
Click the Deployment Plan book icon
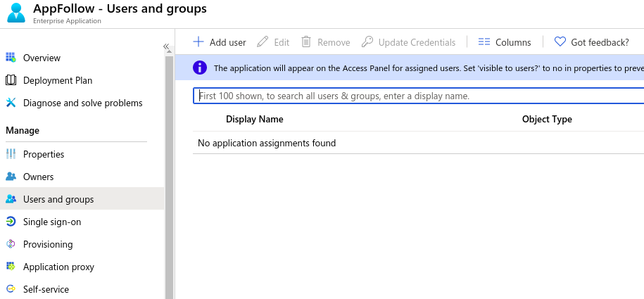tap(11, 80)
